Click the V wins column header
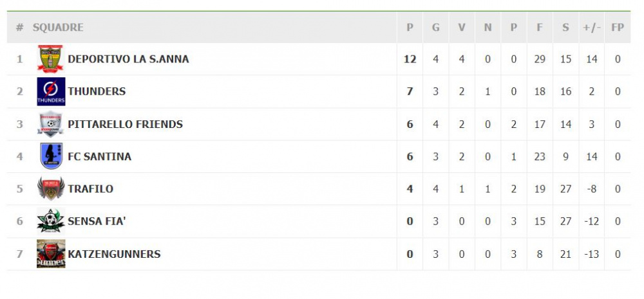This screenshot has width=644, height=299. coord(462,27)
